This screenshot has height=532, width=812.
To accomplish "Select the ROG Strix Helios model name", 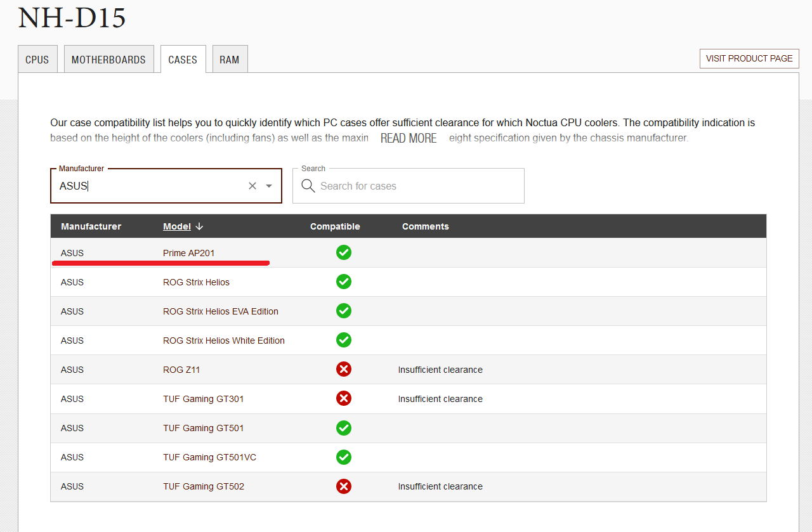I will point(196,282).
